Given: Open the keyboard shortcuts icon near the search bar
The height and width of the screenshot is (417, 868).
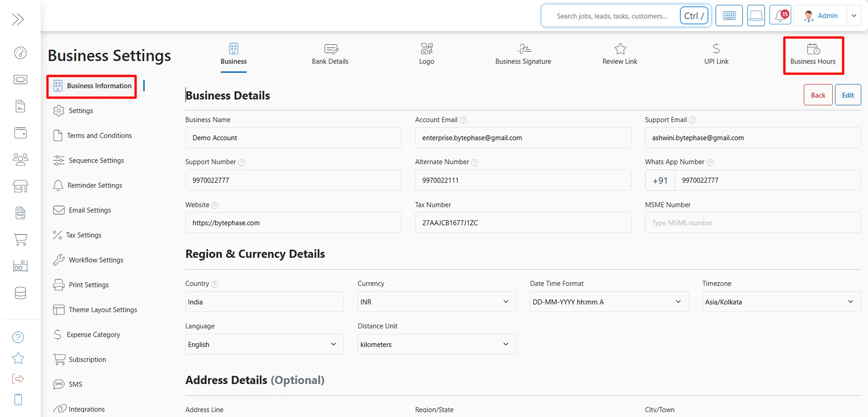Looking at the screenshot, I should (x=729, y=15).
